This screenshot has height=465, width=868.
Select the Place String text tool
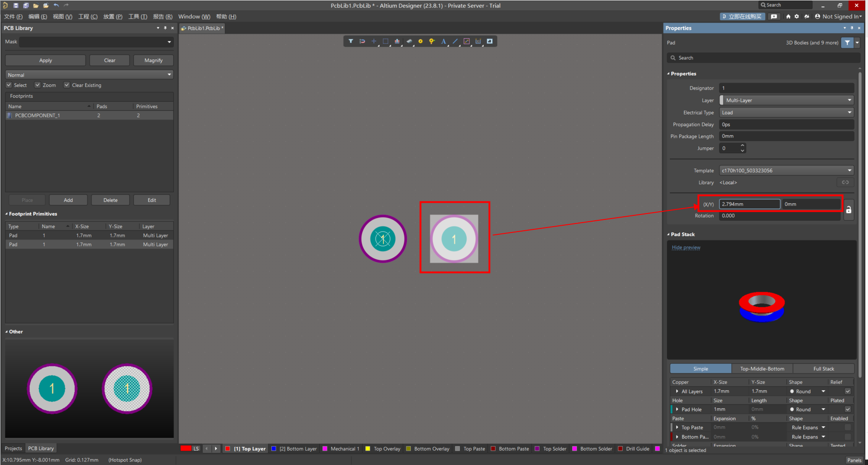(443, 41)
